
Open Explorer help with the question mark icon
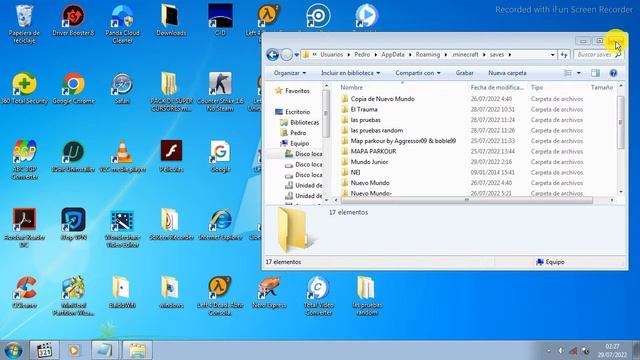click(613, 73)
